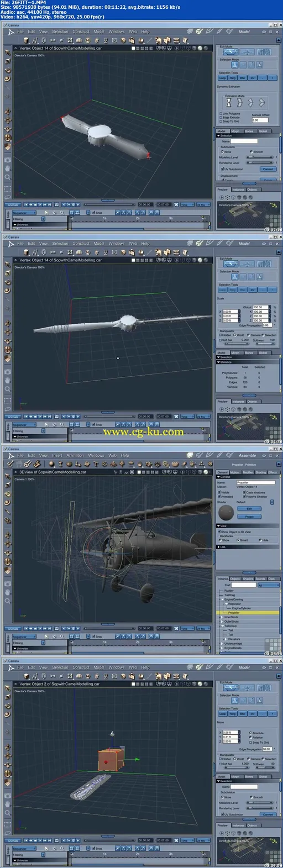
Task: Select leftmost Edit Mode icon in 04:36 frame
Action: coord(230,264)
